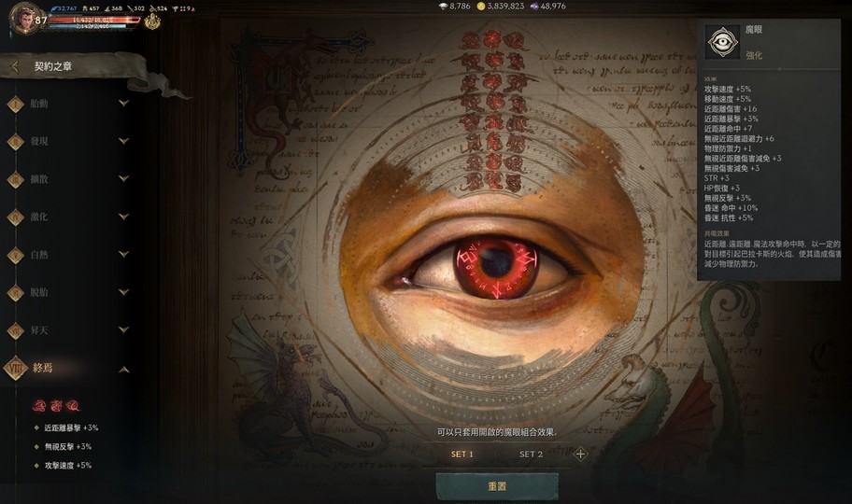Collapse the 終焉 chapter chevron
852x504 pixels.
124,370
